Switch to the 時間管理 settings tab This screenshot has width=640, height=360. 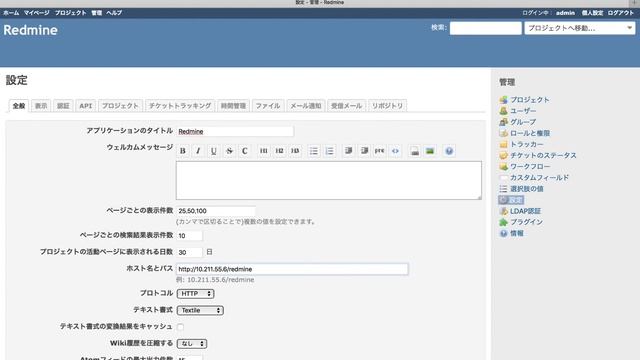(x=233, y=106)
